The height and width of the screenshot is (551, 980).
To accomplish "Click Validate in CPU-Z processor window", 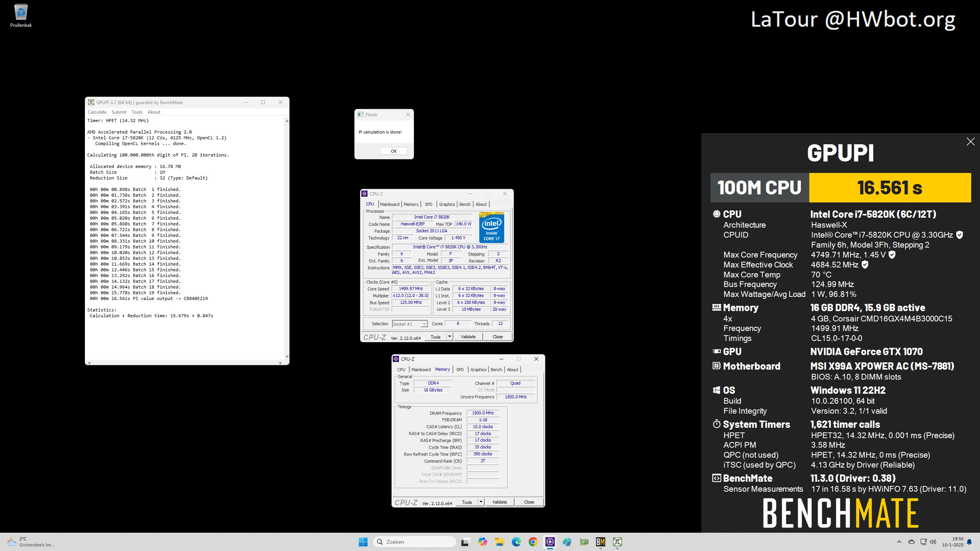I will pos(468,337).
